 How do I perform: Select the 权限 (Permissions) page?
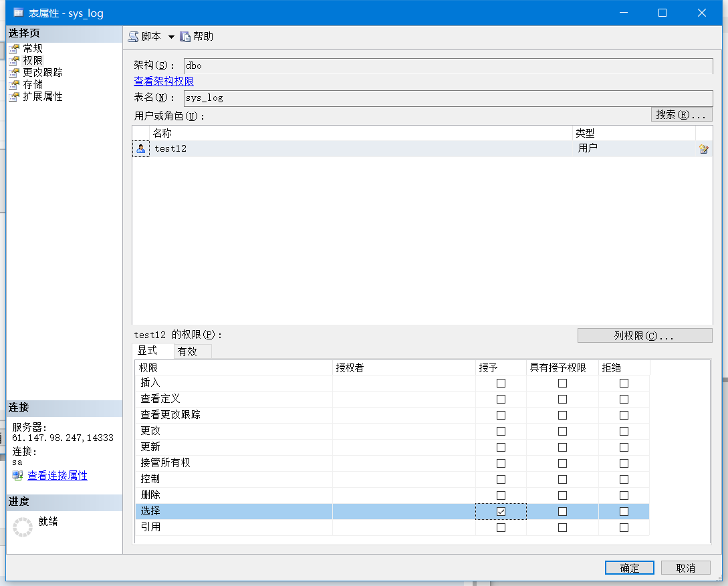33,60
